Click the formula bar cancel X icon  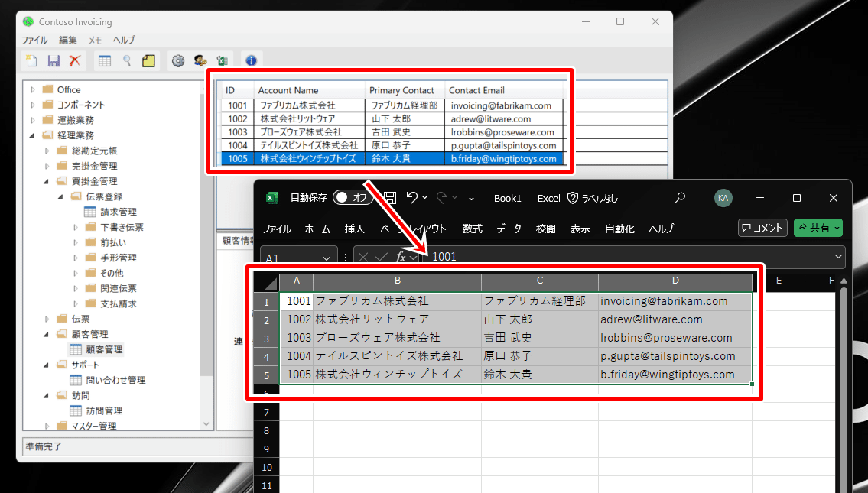click(363, 257)
